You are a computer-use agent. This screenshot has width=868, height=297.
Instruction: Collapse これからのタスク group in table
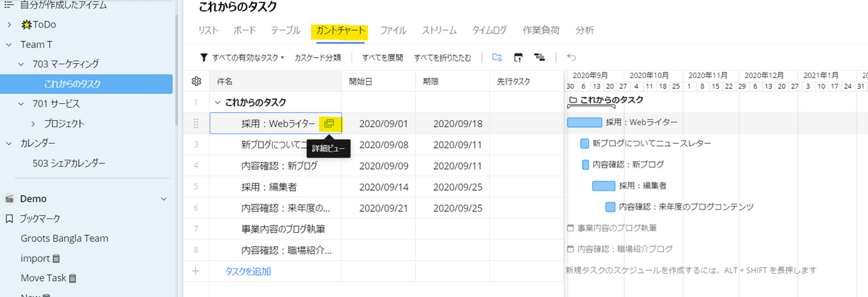click(x=217, y=103)
